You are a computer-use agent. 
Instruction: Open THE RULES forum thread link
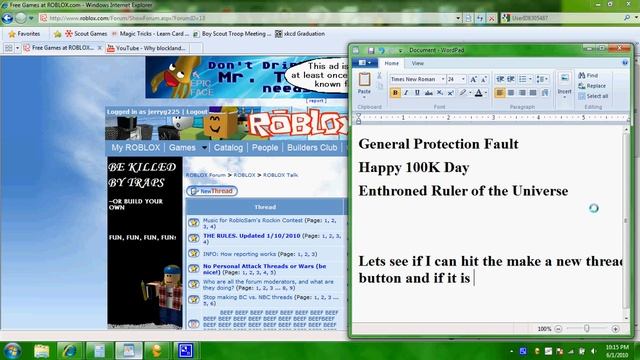251,236
